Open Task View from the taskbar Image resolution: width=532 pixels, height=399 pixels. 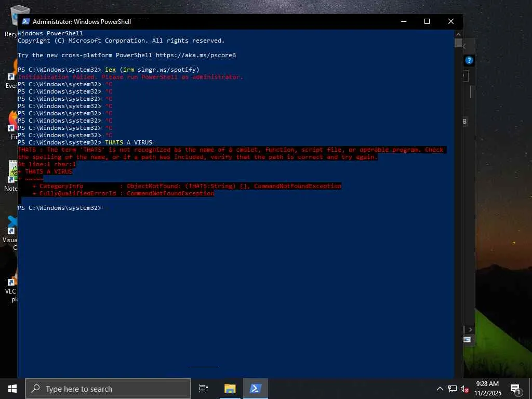pos(203,389)
